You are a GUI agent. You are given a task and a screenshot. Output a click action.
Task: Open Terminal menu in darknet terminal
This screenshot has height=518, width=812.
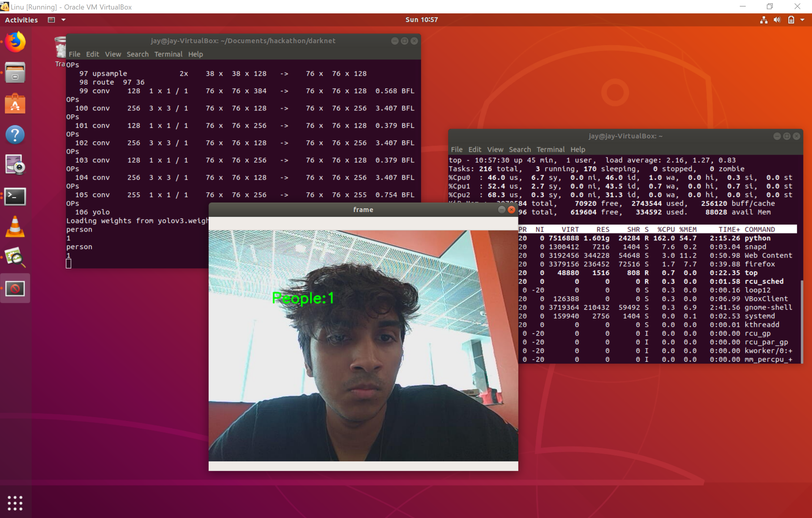click(168, 54)
